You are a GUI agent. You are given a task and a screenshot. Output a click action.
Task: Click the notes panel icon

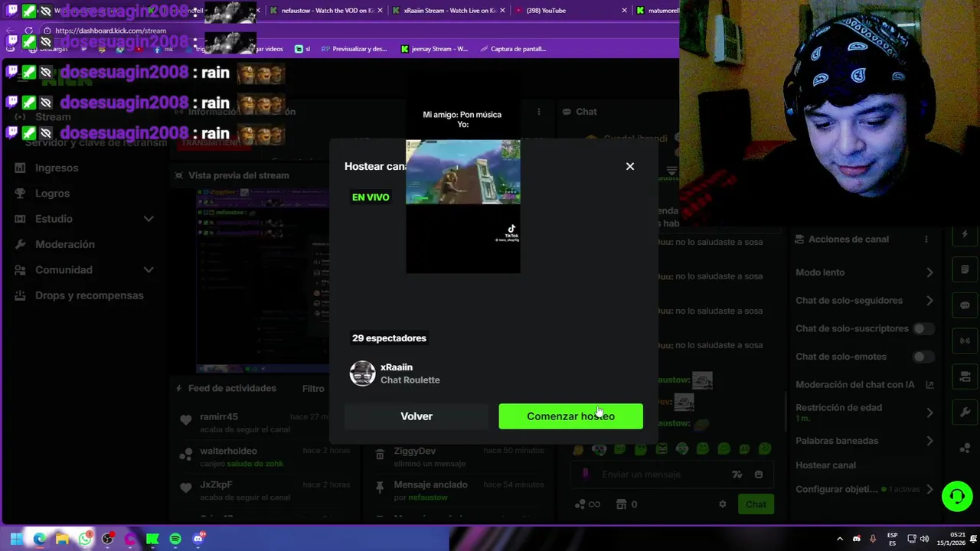(x=965, y=270)
